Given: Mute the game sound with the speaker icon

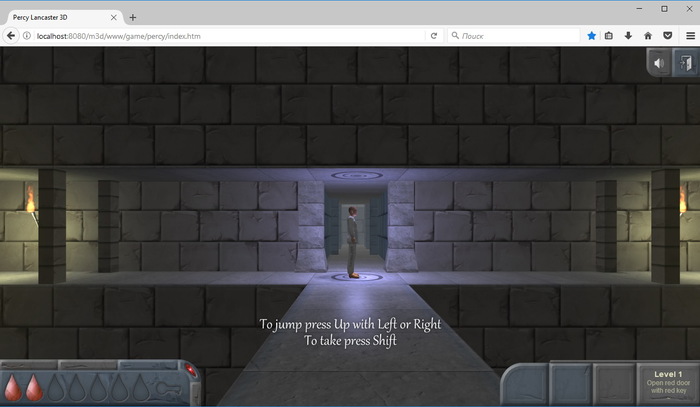Looking at the screenshot, I should [x=659, y=63].
